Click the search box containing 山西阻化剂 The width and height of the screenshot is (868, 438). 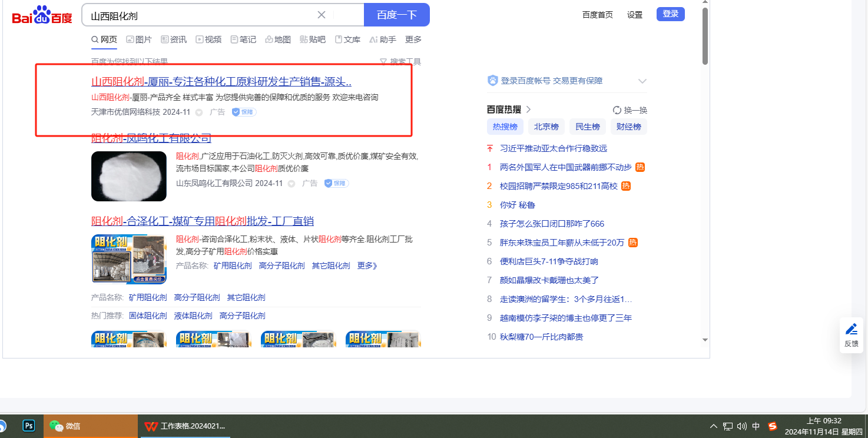click(x=200, y=15)
